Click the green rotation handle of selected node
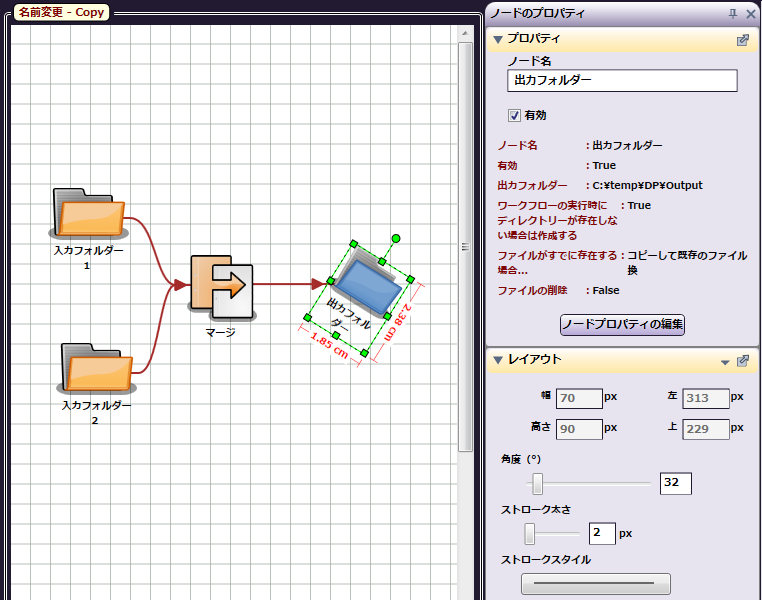This screenshot has height=600, width=762. tap(396, 239)
